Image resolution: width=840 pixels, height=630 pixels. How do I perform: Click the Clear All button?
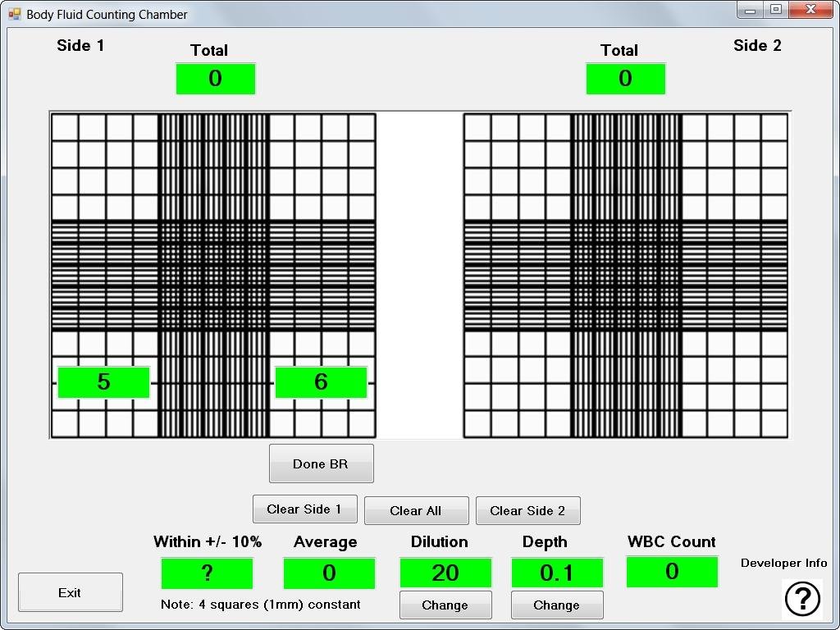click(x=416, y=510)
